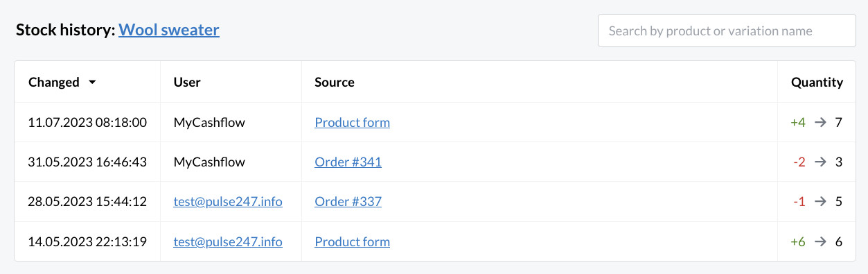Focus the product or variation search field
This screenshot has height=274, width=868.
pyautogui.click(x=727, y=31)
